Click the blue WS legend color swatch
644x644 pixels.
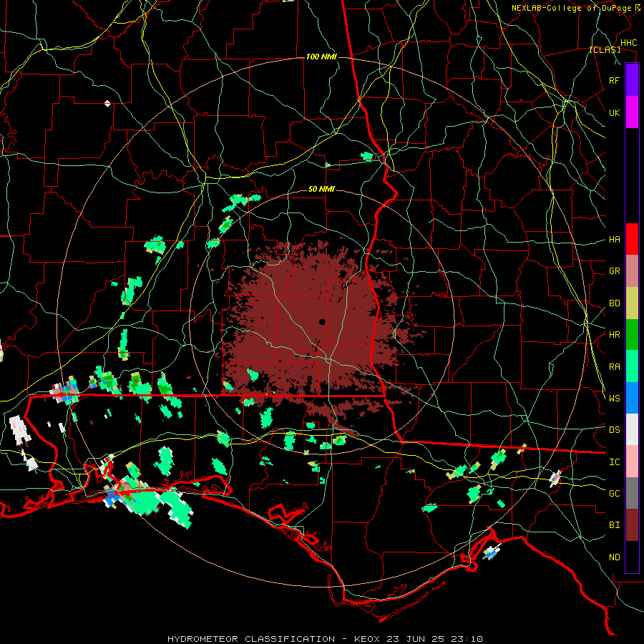[632, 398]
